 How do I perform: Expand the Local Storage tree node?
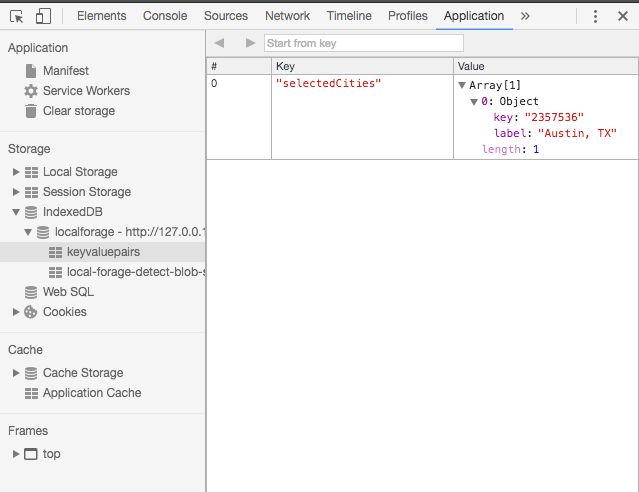click(16, 172)
